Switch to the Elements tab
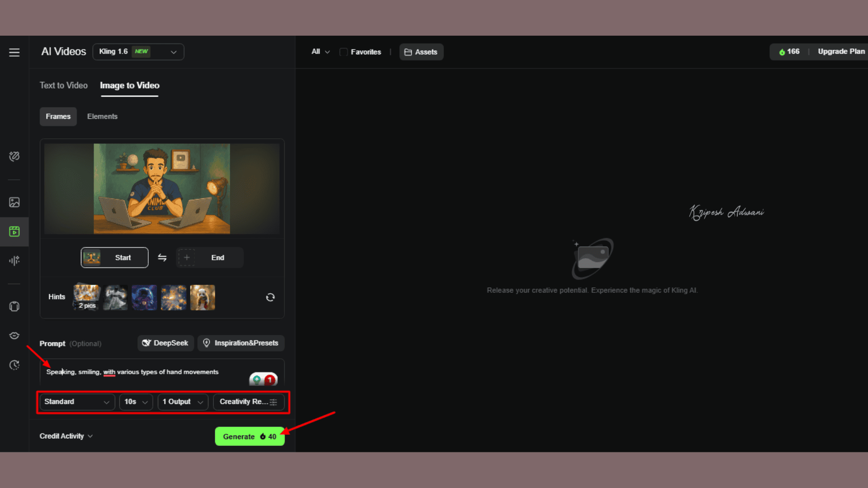This screenshot has height=488, width=868. (102, 117)
